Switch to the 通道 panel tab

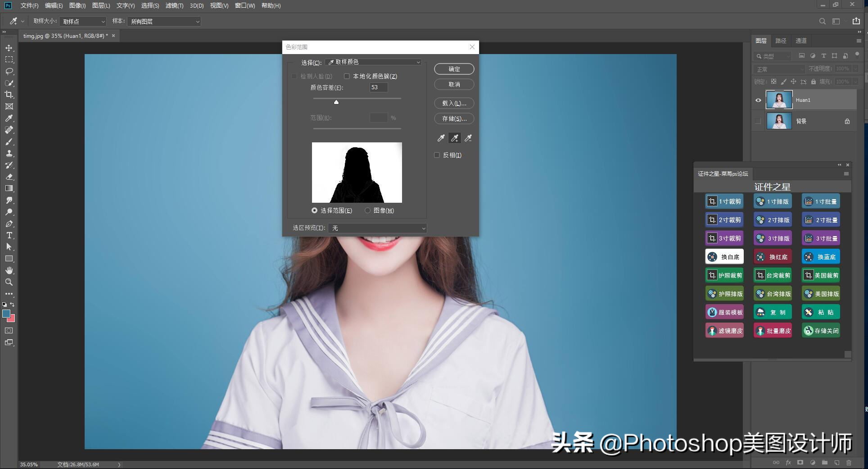[x=801, y=41]
